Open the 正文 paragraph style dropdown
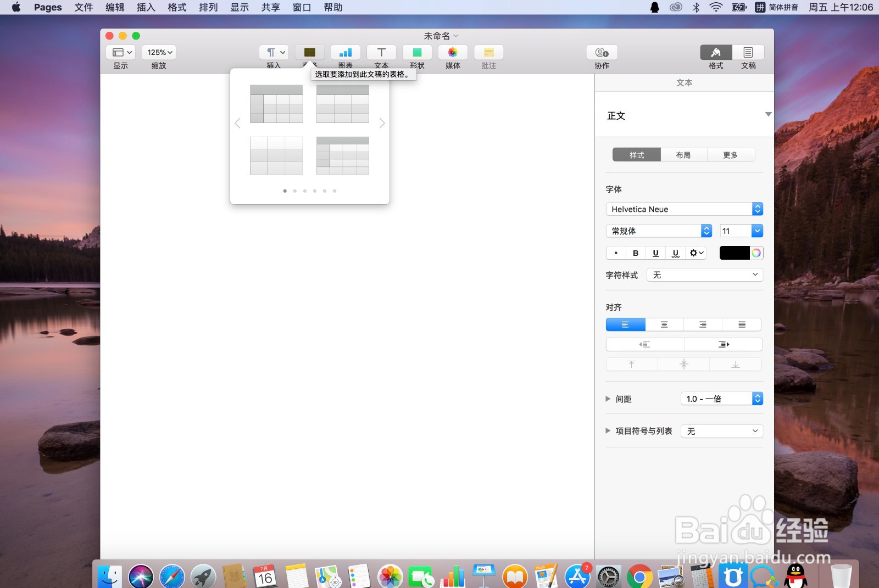Screen dimensions: 879x588 coord(684,115)
